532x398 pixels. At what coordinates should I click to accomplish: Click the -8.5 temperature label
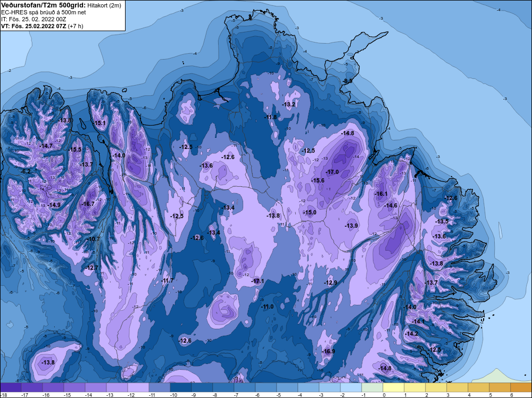pos(347,81)
